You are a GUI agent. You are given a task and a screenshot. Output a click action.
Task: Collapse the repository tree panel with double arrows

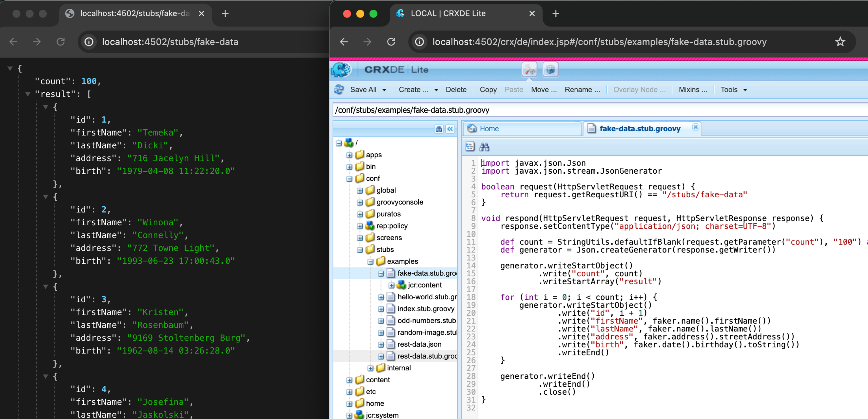coord(450,129)
